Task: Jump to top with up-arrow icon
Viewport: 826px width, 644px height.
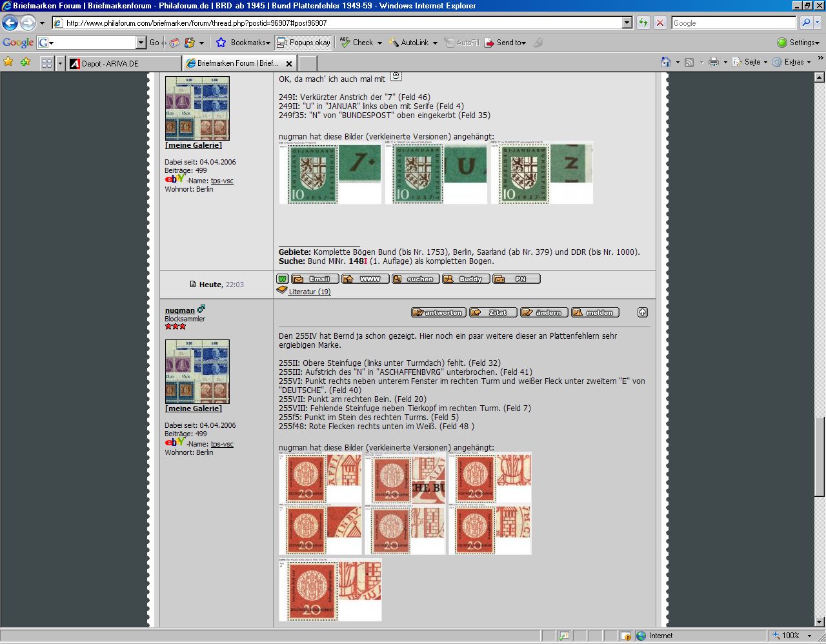Action: [x=642, y=312]
